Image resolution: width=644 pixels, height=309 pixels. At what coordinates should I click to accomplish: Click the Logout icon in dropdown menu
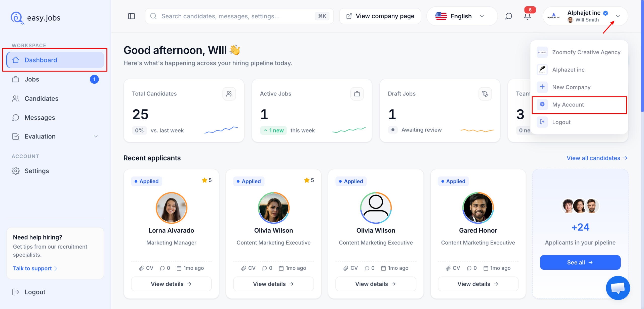pyautogui.click(x=542, y=122)
